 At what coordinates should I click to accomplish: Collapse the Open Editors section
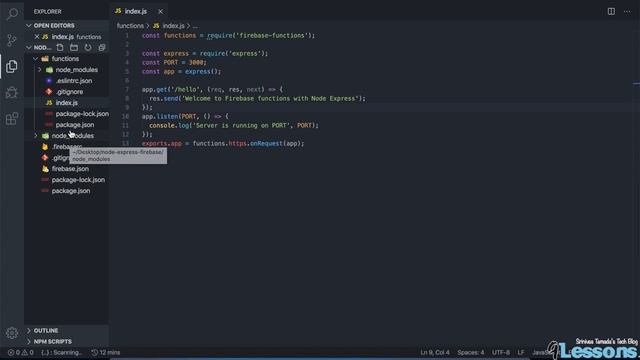coord(29,25)
